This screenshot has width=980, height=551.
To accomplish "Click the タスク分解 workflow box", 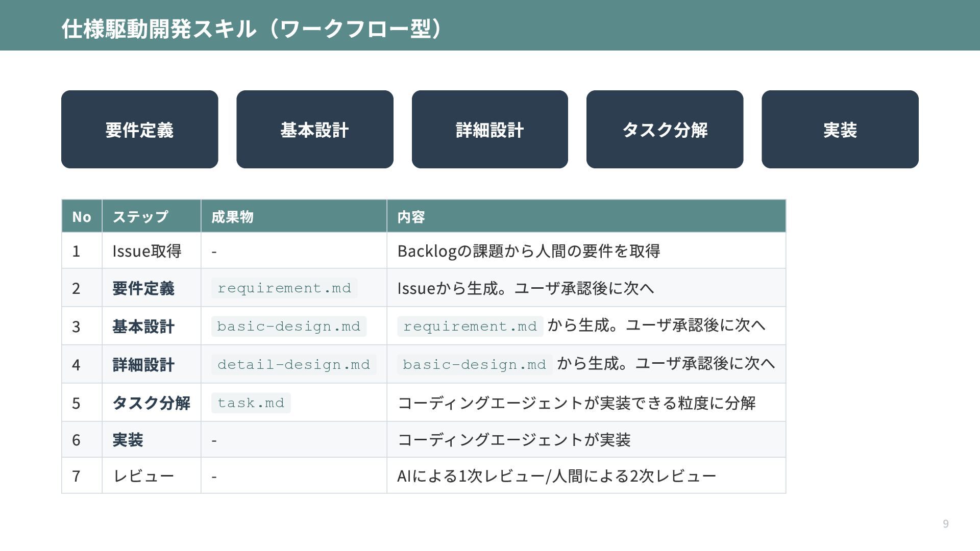I will pos(665,130).
